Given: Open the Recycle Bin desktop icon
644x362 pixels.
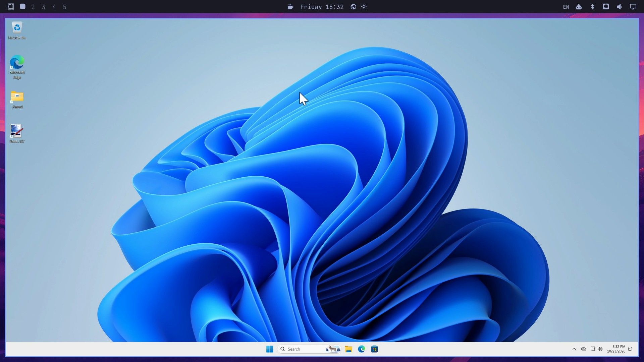Looking at the screenshot, I should [17, 31].
